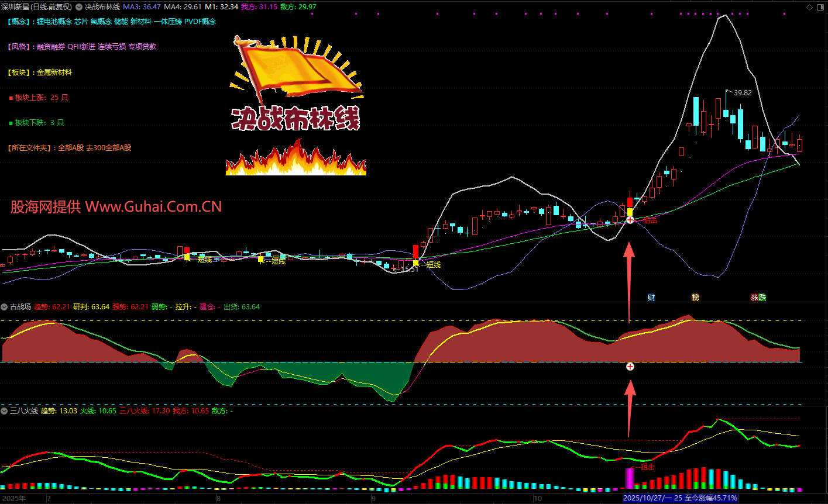Click the crosshair marker in 古战场 panel
This screenshot has width=828, height=504.
pyautogui.click(x=630, y=367)
